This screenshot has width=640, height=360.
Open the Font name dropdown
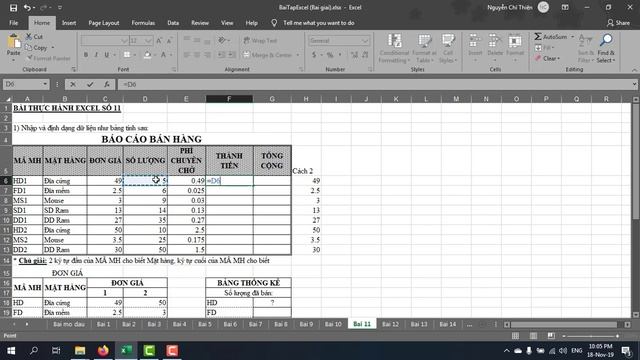pyautogui.click(x=124, y=40)
